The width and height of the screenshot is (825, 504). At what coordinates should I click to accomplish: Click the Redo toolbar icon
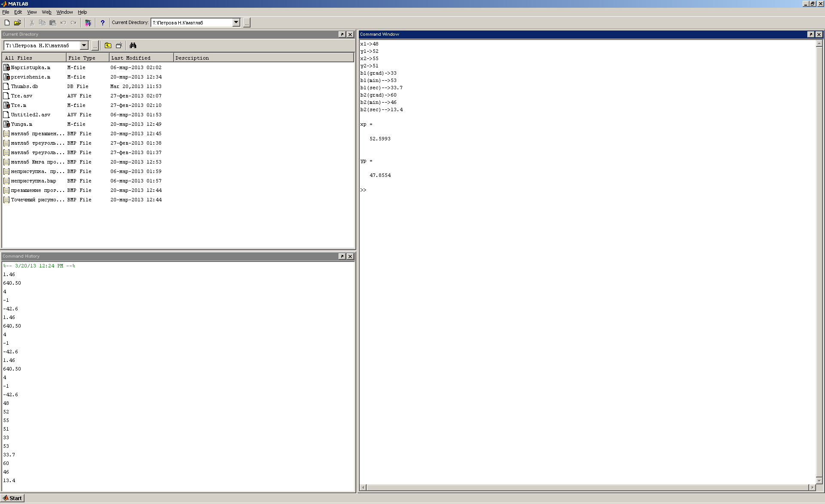[73, 23]
